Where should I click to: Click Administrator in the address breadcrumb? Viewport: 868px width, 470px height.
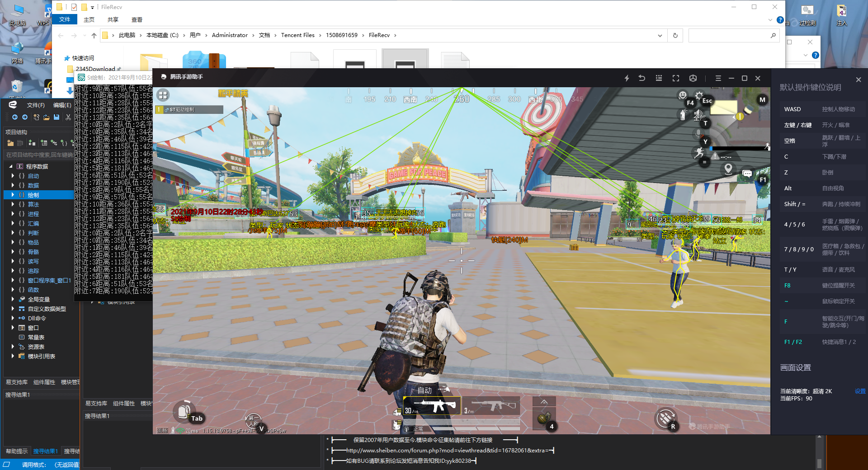point(230,35)
